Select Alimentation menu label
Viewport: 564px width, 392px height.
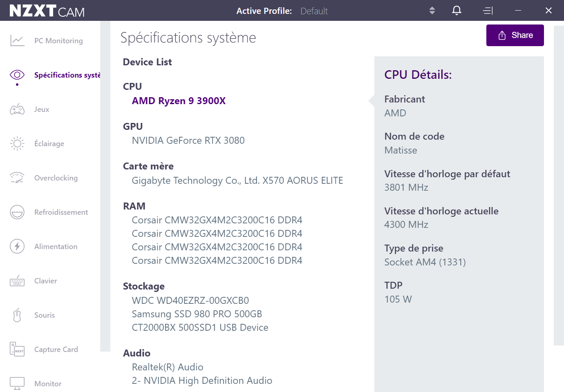56,247
